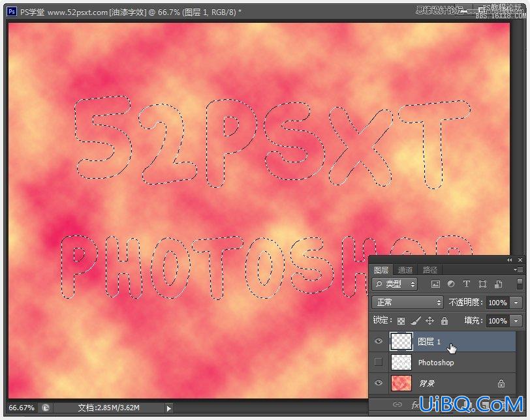Open the 正常 blend mode dropdown
The height and width of the screenshot is (420, 530).
(x=407, y=302)
